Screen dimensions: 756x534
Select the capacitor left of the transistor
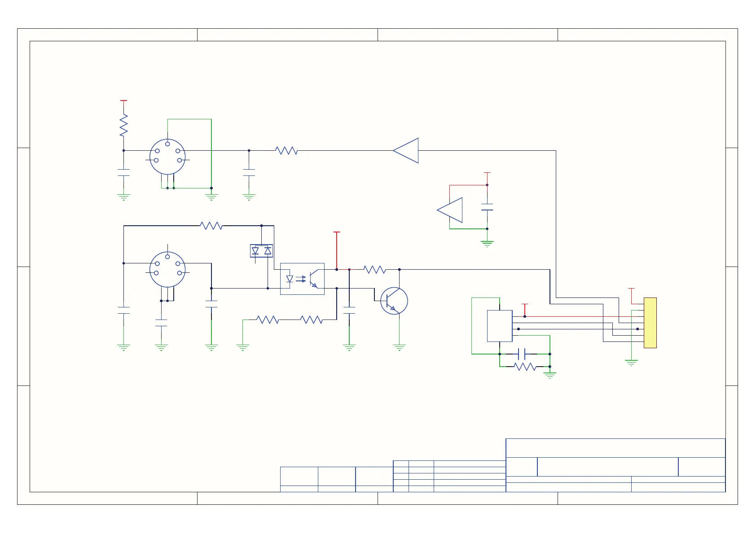pos(349,310)
